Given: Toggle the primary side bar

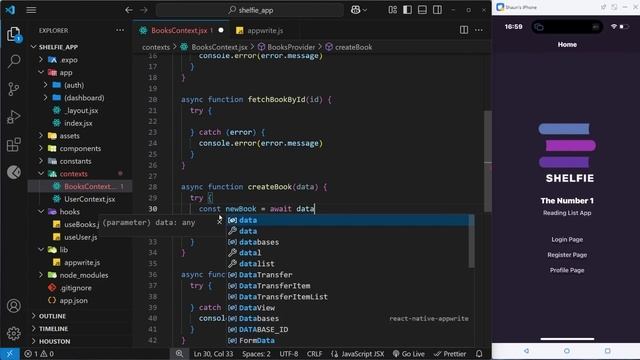Looking at the screenshot, I should (407, 10).
